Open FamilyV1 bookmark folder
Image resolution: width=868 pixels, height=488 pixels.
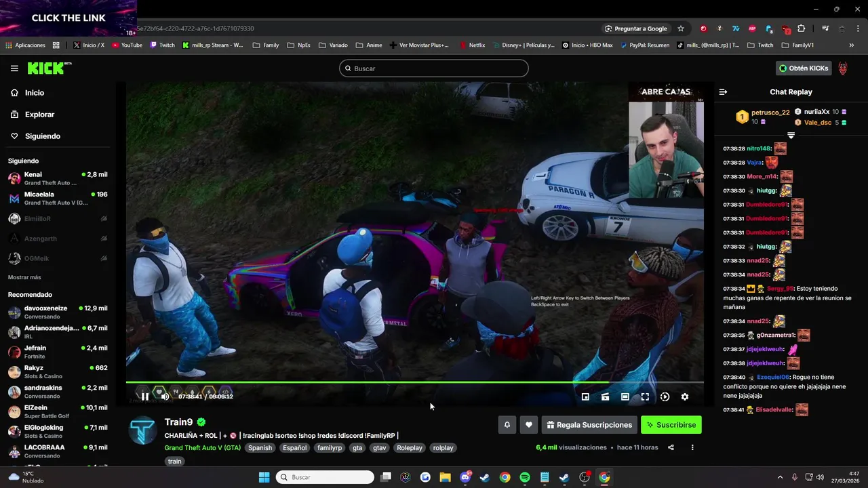pos(797,45)
